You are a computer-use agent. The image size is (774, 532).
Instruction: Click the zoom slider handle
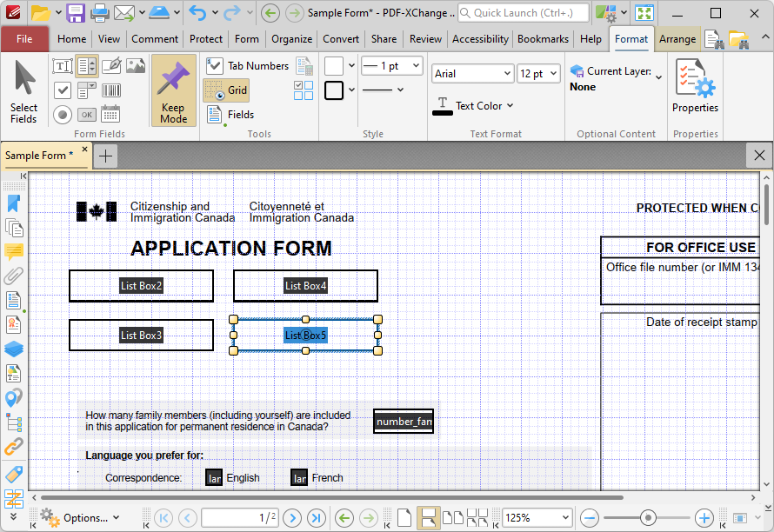pyautogui.click(x=648, y=518)
